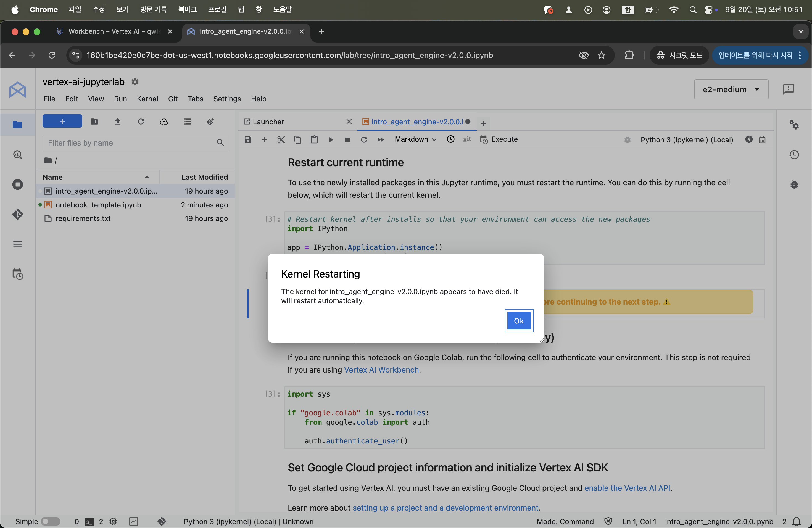Expand the e2-medium machine type dropdown
812x528 pixels.
[x=731, y=89]
